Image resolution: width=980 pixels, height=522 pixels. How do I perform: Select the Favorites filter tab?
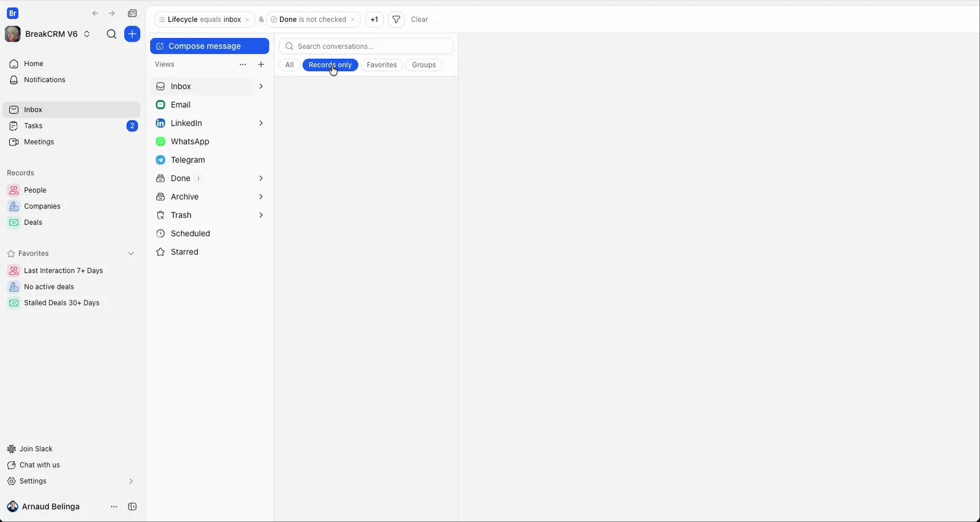pos(382,65)
